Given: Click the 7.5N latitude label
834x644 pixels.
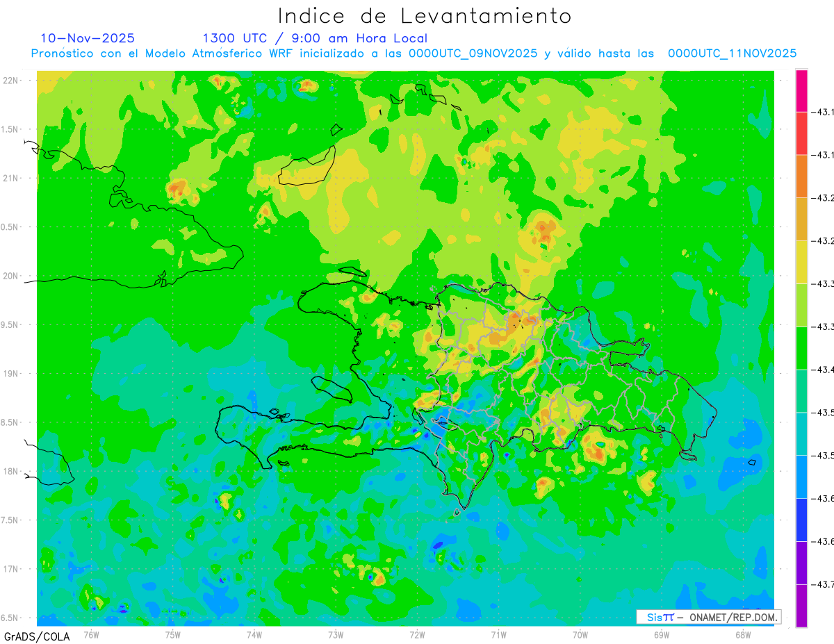Looking at the screenshot, I should [10, 520].
